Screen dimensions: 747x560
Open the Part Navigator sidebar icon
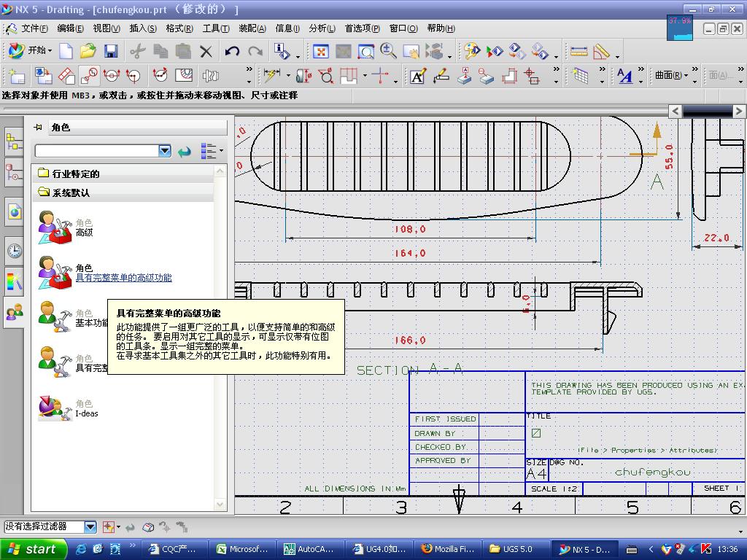[x=14, y=173]
